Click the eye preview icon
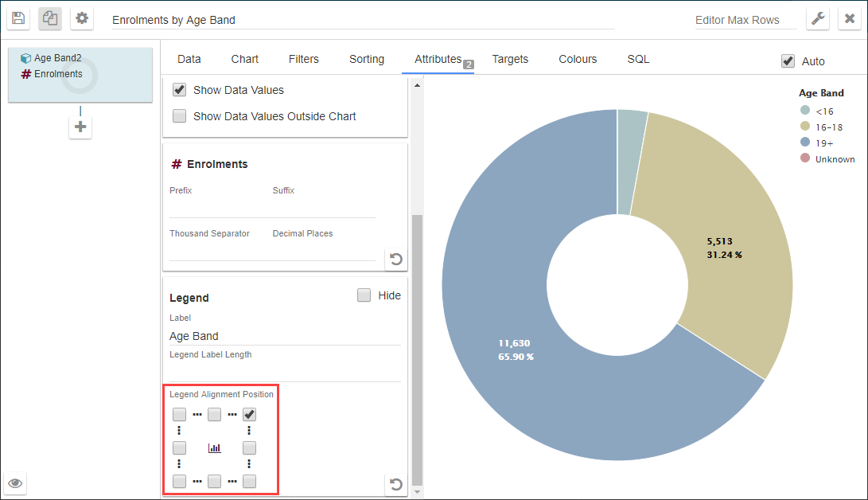Viewport: 868px width, 500px height. [x=16, y=483]
